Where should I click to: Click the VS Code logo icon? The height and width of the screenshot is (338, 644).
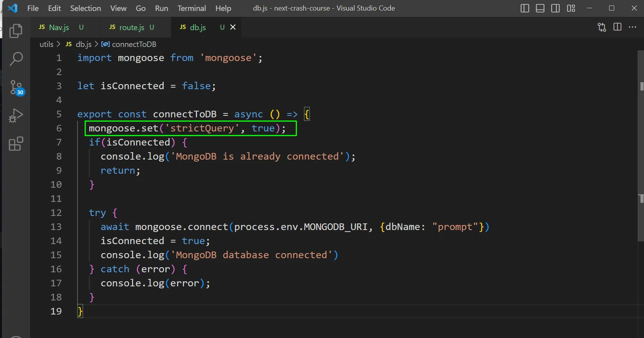click(13, 8)
